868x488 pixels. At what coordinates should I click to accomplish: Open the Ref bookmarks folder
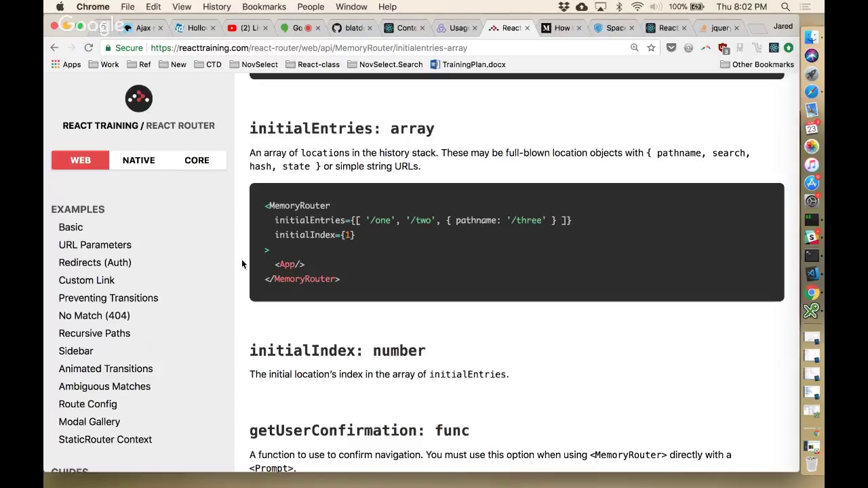click(x=138, y=64)
